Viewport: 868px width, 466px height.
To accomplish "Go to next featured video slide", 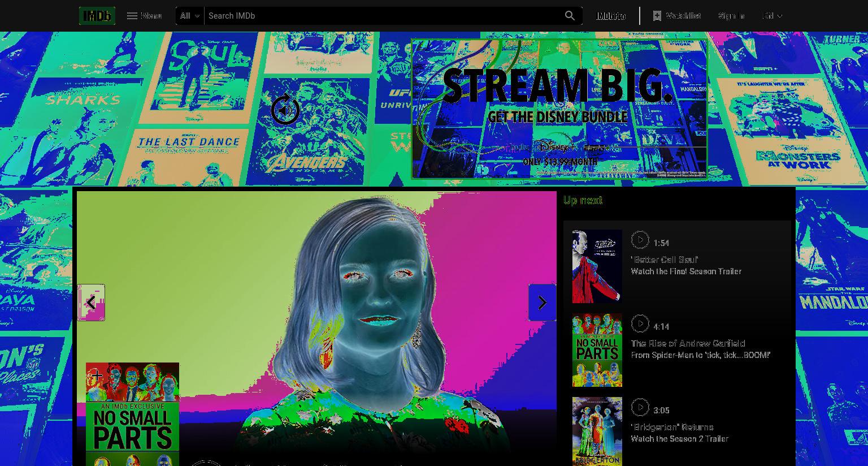I will tap(542, 303).
